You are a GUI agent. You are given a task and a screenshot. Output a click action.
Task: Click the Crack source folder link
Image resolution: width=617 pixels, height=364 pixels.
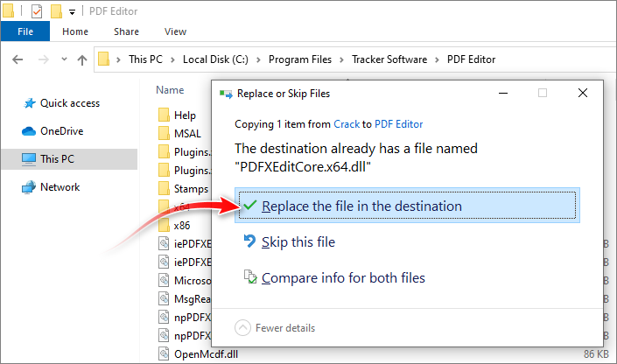347,124
